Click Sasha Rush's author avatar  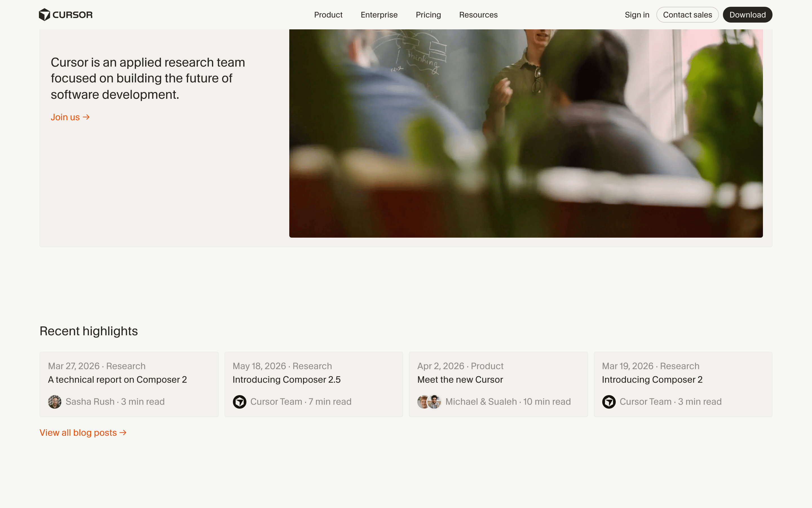click(x=55, y=402)
